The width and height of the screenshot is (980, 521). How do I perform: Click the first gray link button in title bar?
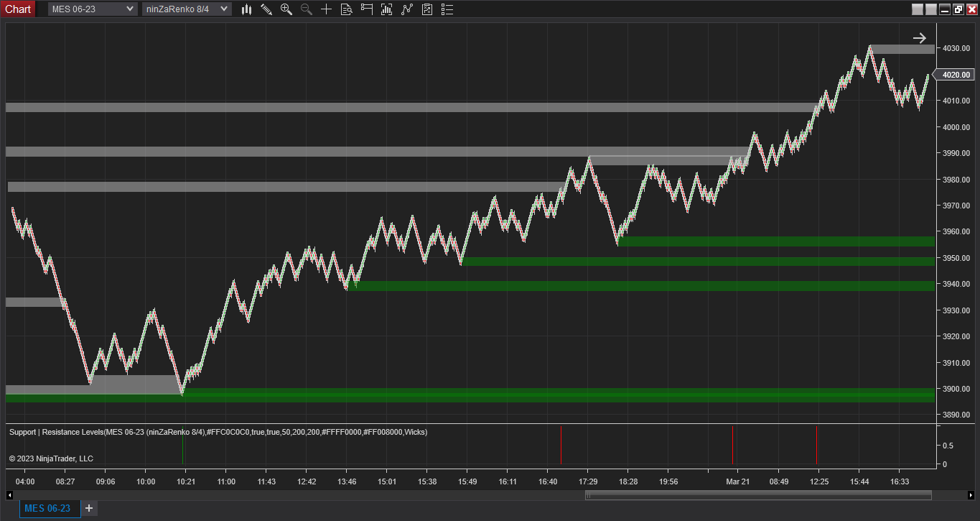coord(918,9)
